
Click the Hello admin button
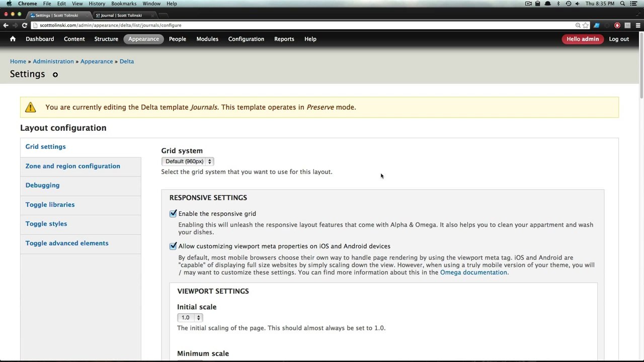[583, 39]
